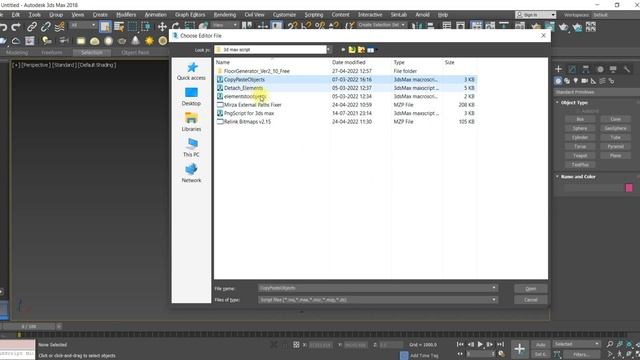Select the Unlink Selection tool
The height and width of the screenshot is (360, 640).
coord(45,27)
